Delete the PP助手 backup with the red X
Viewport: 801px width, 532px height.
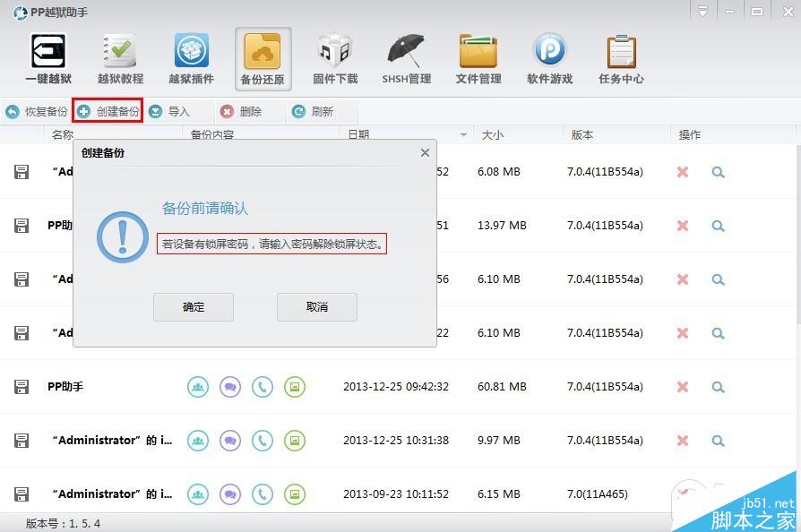pos(683,387)
